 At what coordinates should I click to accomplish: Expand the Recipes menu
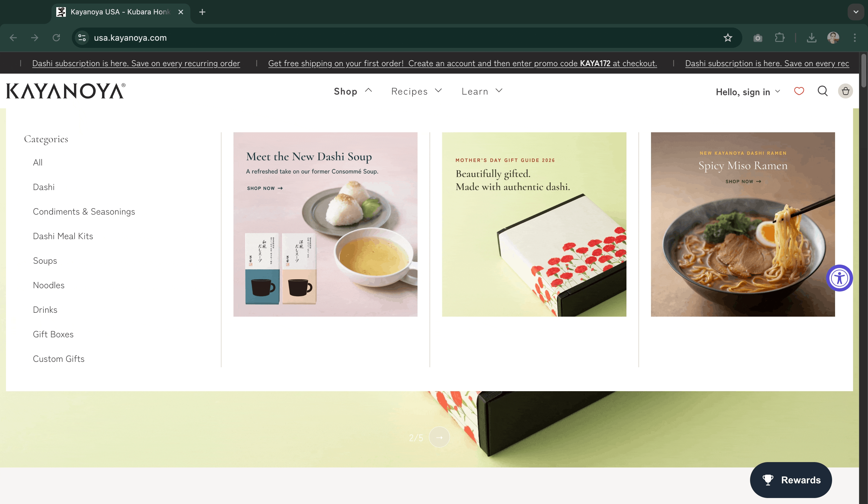416,91
